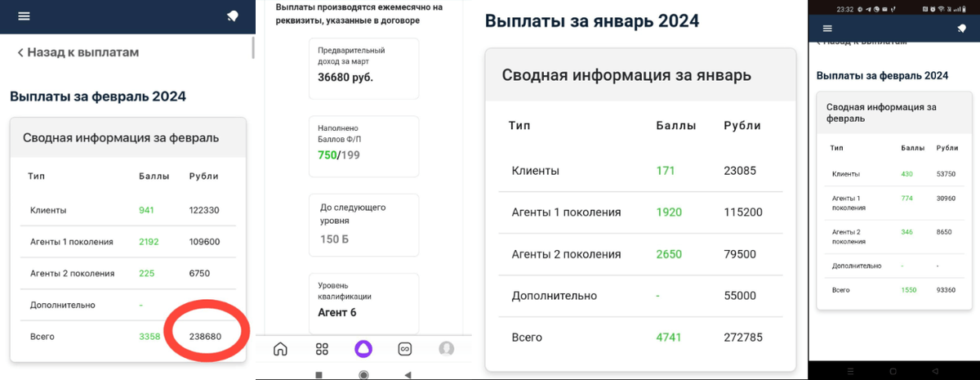Click the heading 'Выплаты за январь 2024'
The width and height of the screenshot is (980, 380).
(x=592, y=20)
